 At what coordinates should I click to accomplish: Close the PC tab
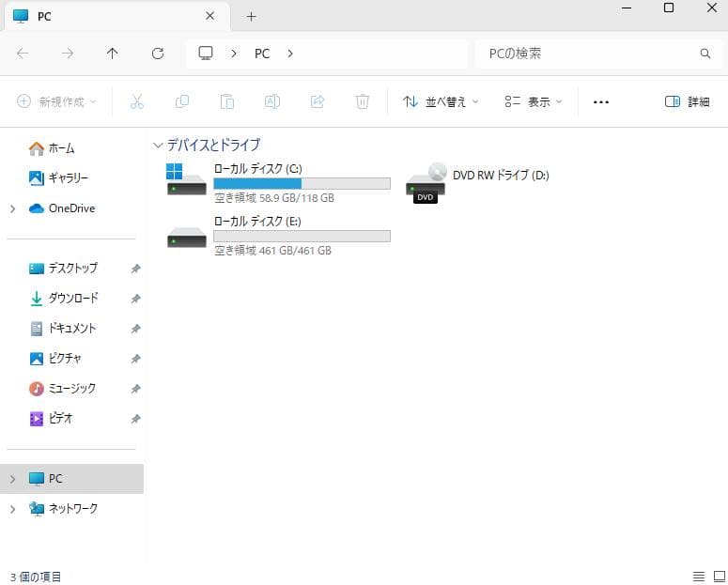[x=209, y=16]
